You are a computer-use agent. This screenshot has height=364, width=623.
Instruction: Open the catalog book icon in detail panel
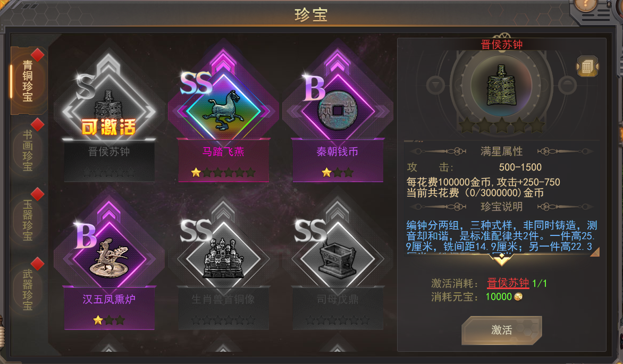click(587, 66)
